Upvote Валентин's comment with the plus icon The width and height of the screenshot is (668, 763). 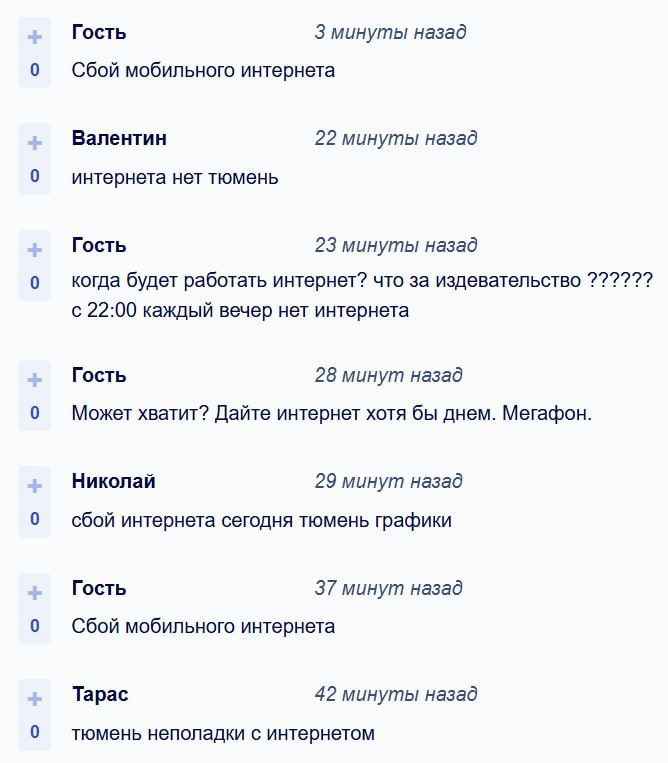[35, 144]
